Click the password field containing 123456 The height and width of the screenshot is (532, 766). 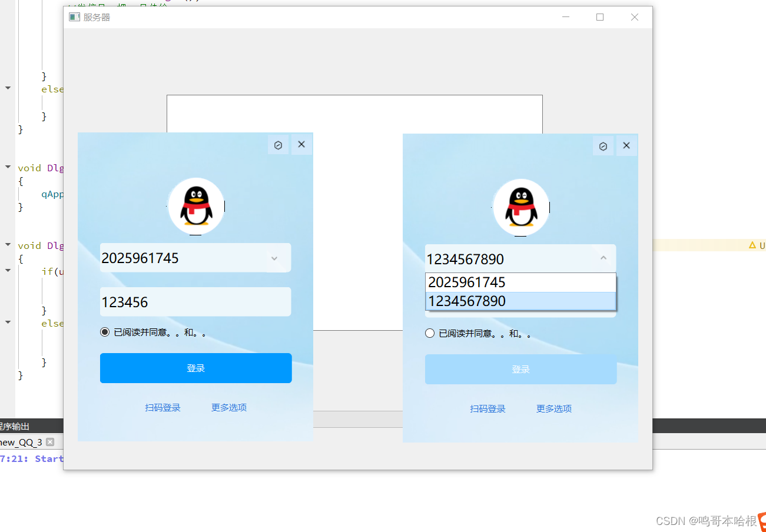[x=195, y=301]
